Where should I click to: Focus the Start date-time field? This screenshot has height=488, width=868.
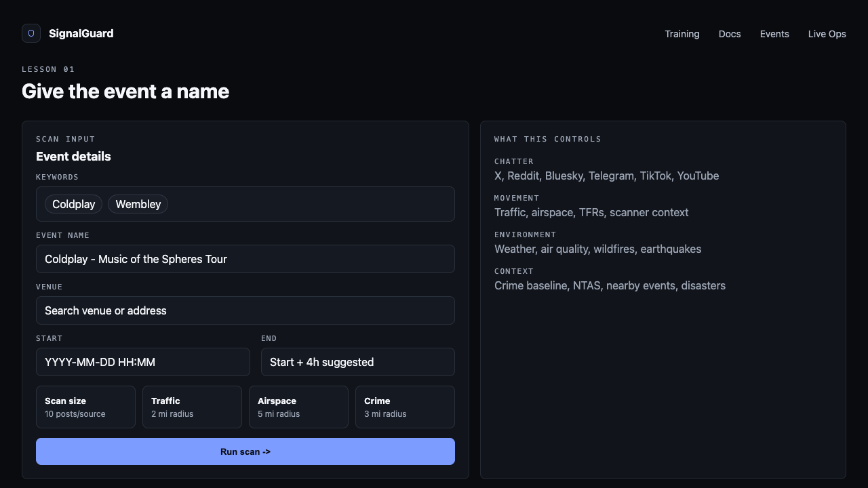(x=143, y=362)
